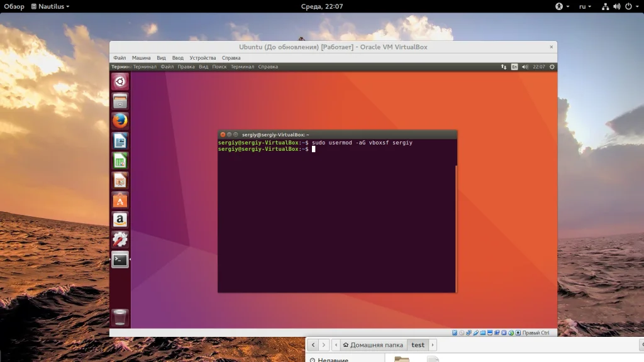Click the Ubuntu Dash home icon
644x362 pixels.
coord(120,81)
